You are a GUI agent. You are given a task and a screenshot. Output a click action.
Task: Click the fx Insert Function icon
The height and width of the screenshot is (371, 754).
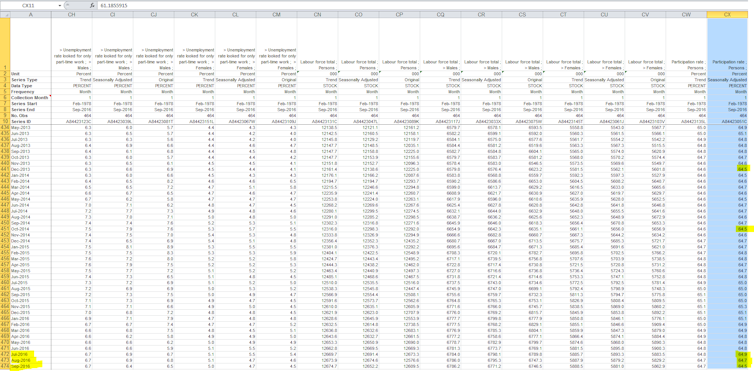tap(92, 5)
